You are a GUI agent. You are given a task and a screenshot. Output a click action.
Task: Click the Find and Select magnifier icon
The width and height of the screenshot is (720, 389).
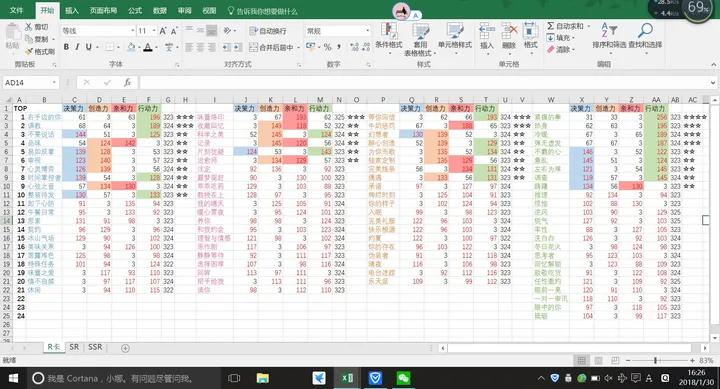(645, 30)
